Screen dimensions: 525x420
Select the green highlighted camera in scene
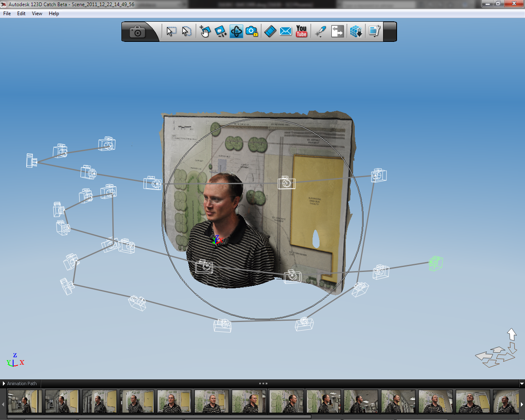point(436,263)
